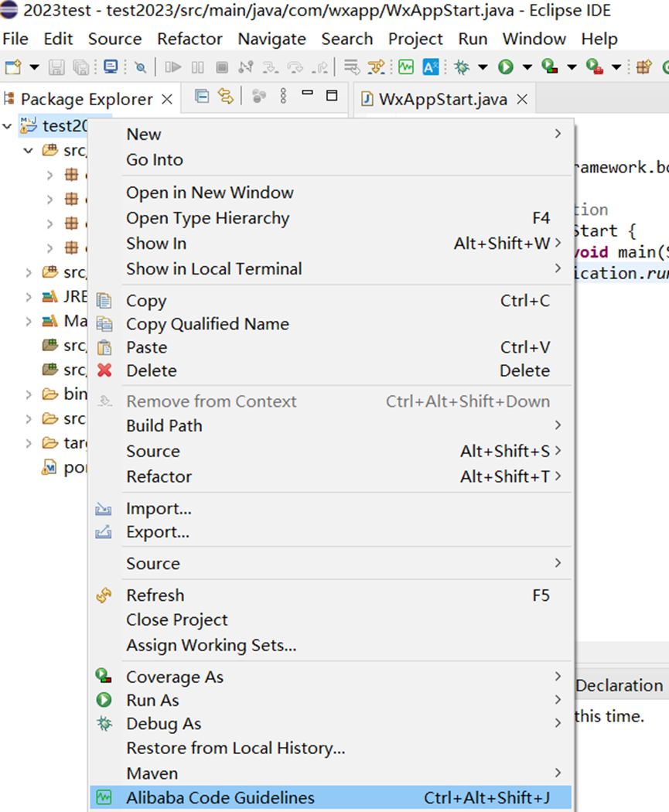Viewport: 669px width, 812px height.
Task: Open the New toolbar dropdown arrow
Action: pos(34,68)
